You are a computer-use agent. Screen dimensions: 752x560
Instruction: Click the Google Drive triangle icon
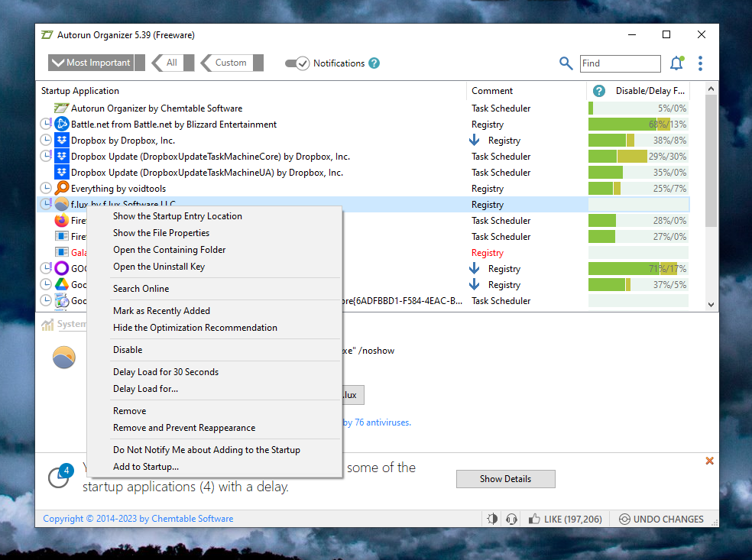61,285
